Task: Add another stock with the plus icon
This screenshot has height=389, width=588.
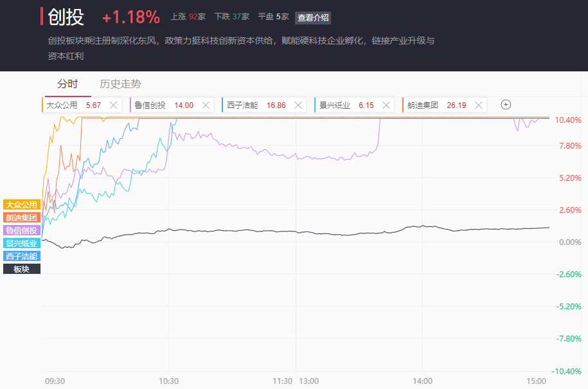Action: [506, 105]
